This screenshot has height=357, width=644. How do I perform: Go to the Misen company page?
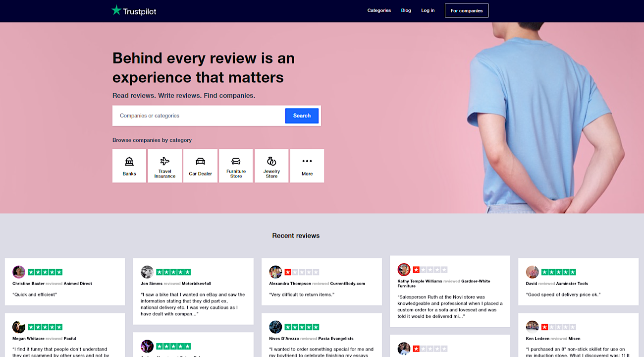click(x=575, y=339)
